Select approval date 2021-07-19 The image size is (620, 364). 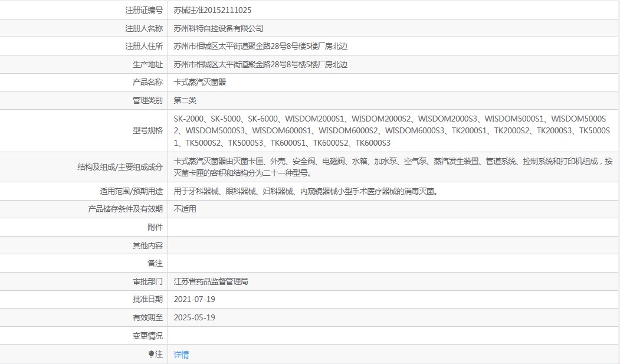[x=194, y=299]
